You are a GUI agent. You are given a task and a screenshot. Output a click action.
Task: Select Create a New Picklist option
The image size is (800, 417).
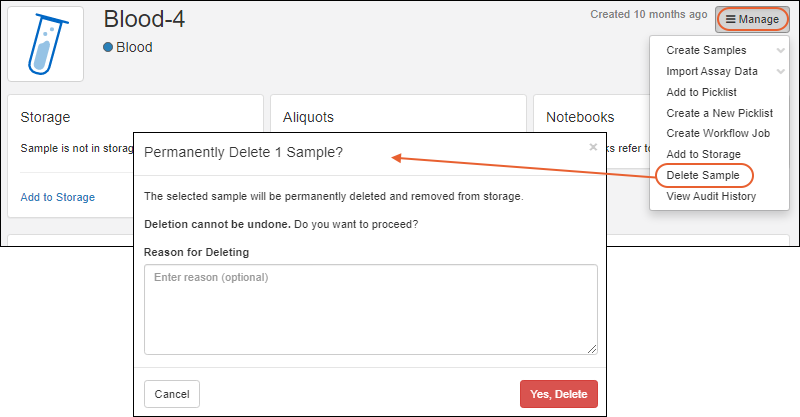pyautogui.click(x=719, y=113)
